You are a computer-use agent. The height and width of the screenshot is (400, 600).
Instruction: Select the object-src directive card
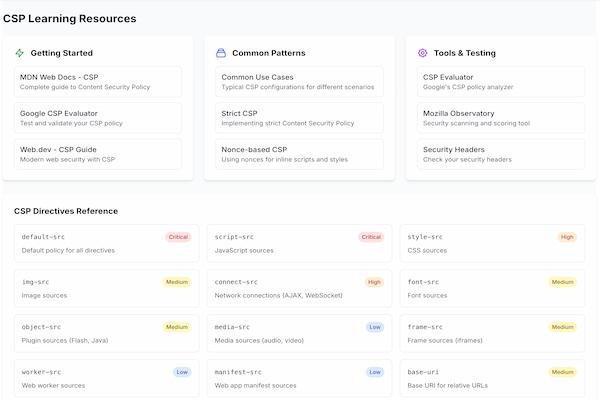point(106,333)
